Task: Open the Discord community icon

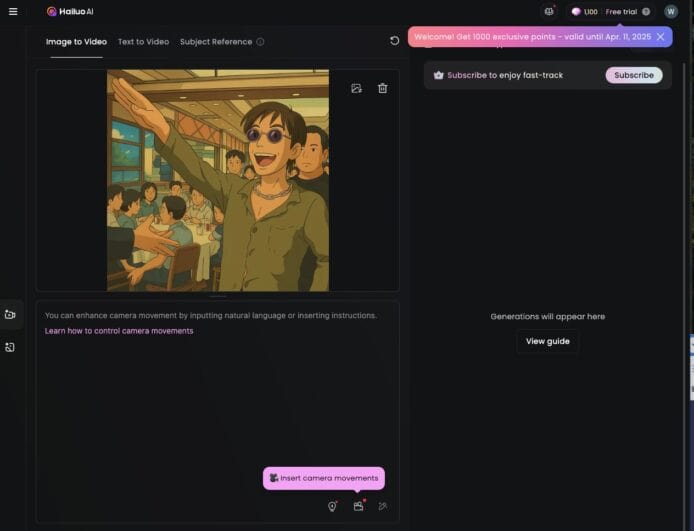Action: pyautogui.click(x=549, y=12)
